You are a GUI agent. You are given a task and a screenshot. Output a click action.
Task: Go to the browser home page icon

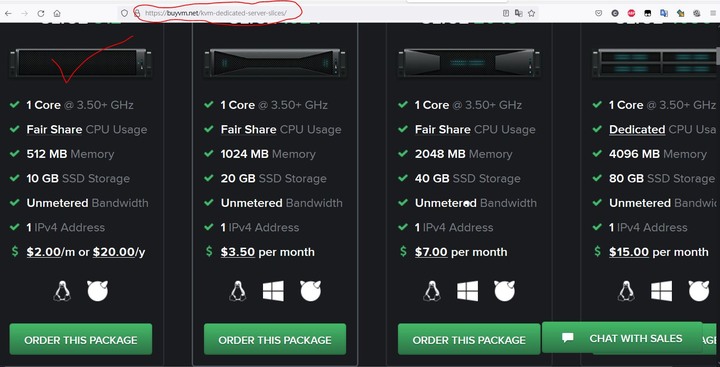coord(57,13)
